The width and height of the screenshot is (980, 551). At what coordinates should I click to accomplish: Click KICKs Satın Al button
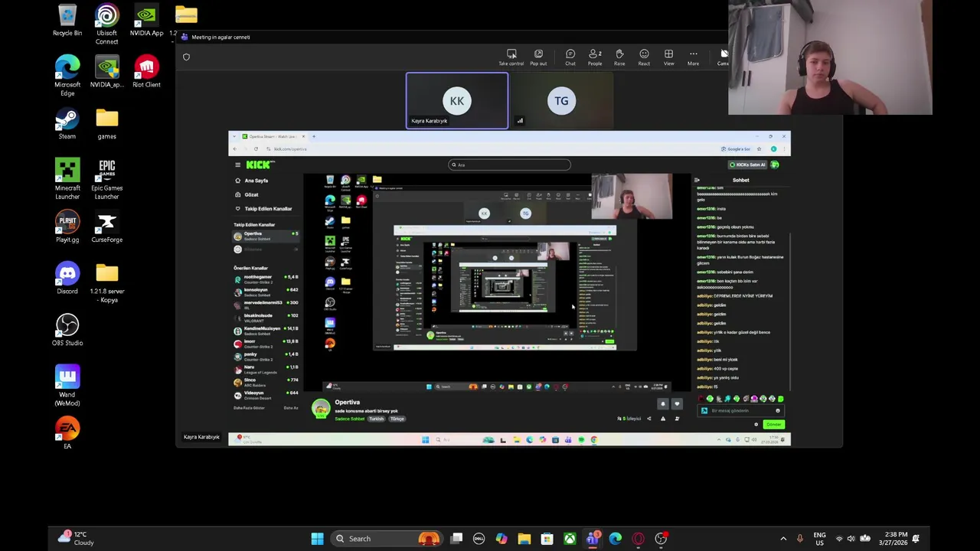pos(747,165)
